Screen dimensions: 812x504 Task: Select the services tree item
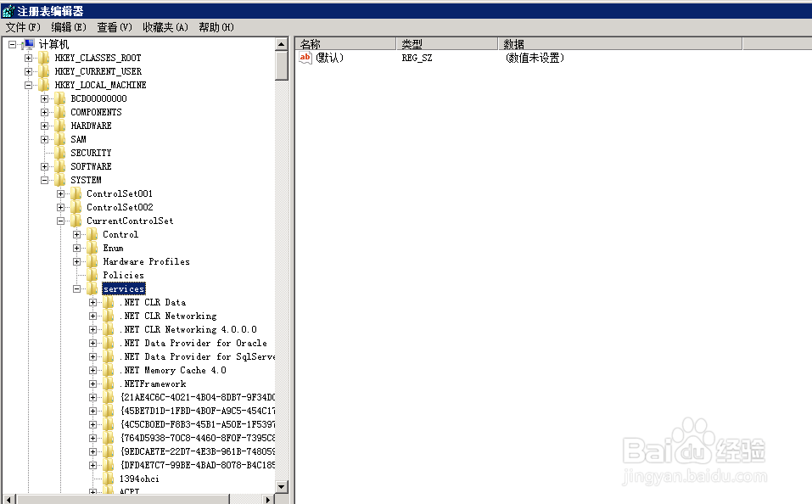click(122, 288)
